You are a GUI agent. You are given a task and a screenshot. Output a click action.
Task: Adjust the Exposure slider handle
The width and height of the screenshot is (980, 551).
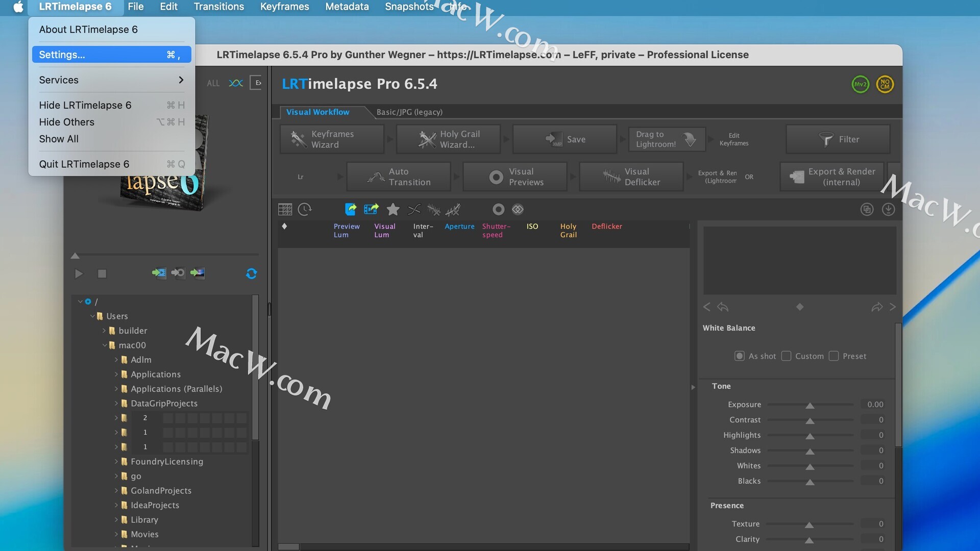pos(810,406)
